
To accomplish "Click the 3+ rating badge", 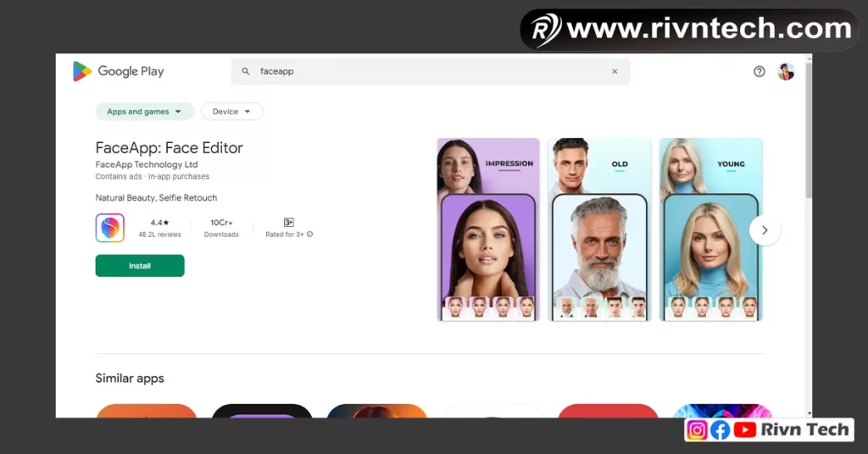I will point(288,222).
